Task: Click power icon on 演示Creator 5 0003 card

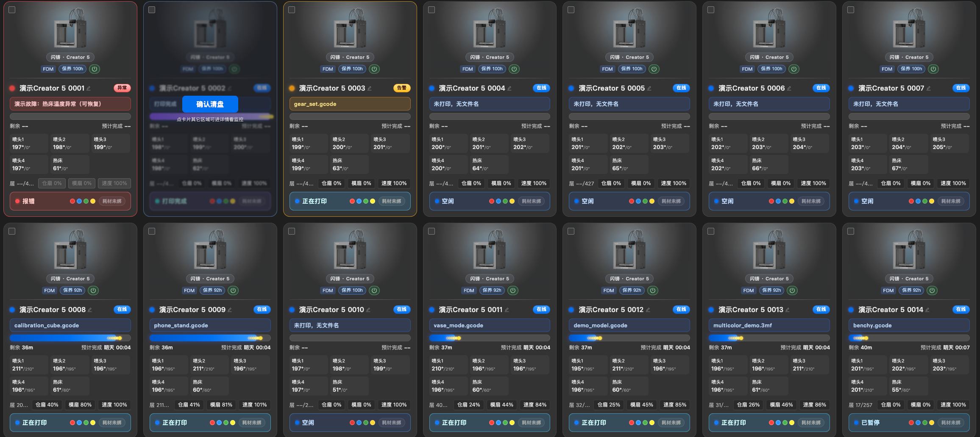Action: click(x=374, y=69)
